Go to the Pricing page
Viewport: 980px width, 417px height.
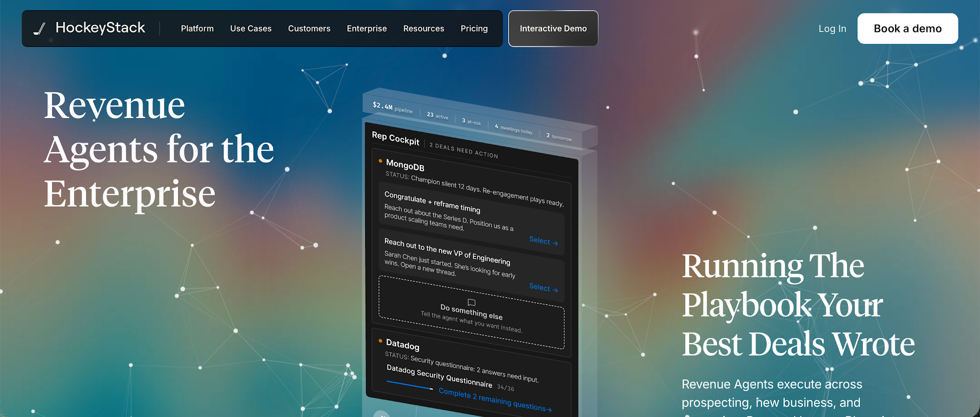pyautogui.click(x=474, y=29)
